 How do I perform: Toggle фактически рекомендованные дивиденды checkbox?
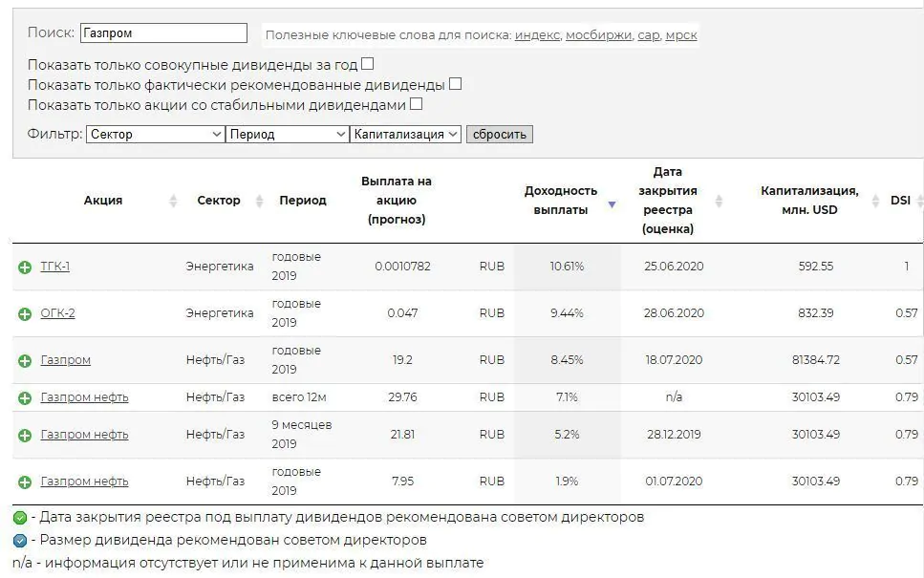pos(455,84)
